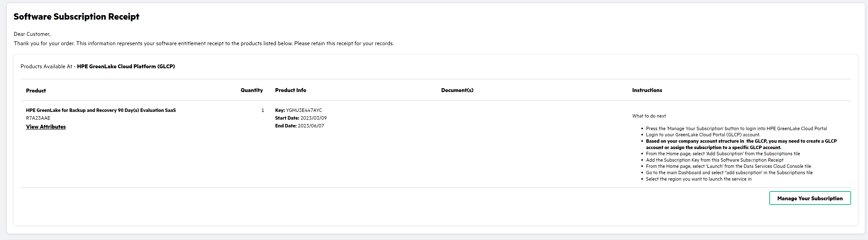
Task: Click instruction "Press the 'Manage Your Subscription' button"
Action: coord(736,129)
